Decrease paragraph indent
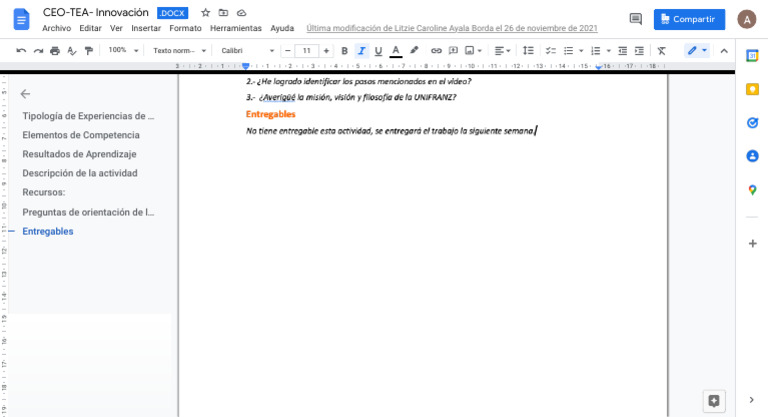The height and width of the screenshot is (417, 768). pos(623,50)
